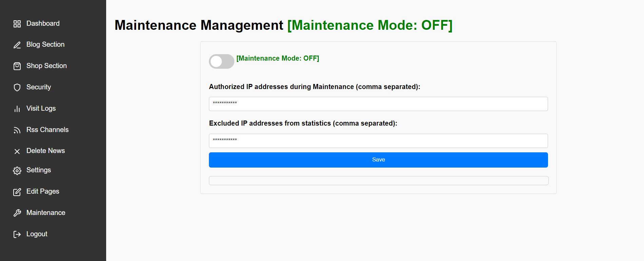
Task: Click the Maintenance wrench icon
Action: coord(17,213)
